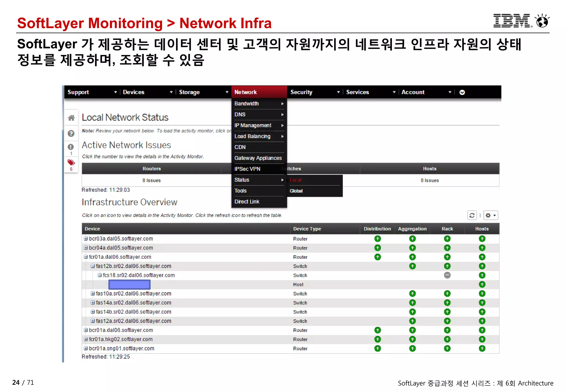Viewport: 566px width, 392px height.
Task: Open the Security menu
Action: click(x=315, y=92)
